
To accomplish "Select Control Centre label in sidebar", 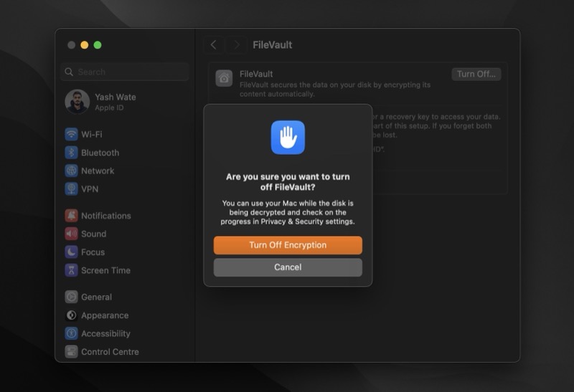I will [110, 352].
